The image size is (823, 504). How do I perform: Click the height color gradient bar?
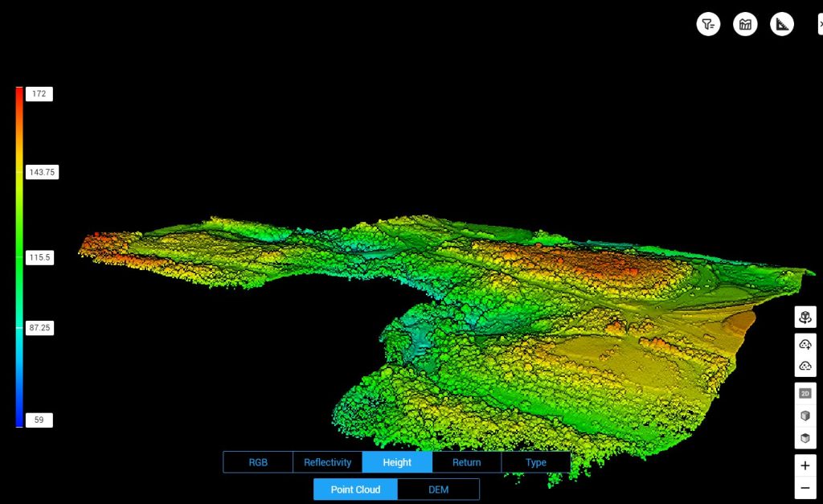19,256
